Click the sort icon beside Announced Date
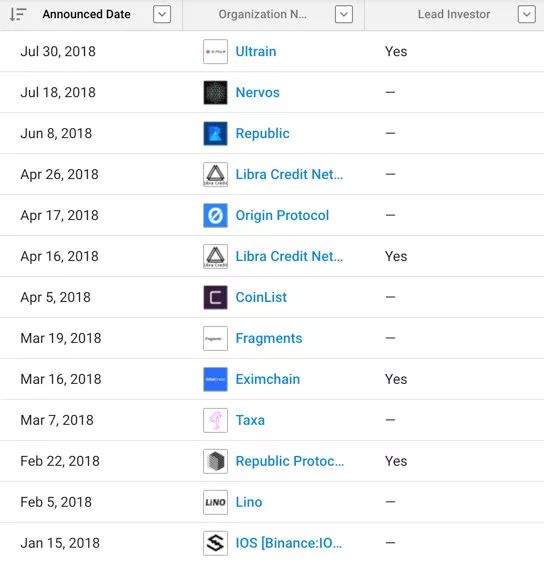 (18, 15)
